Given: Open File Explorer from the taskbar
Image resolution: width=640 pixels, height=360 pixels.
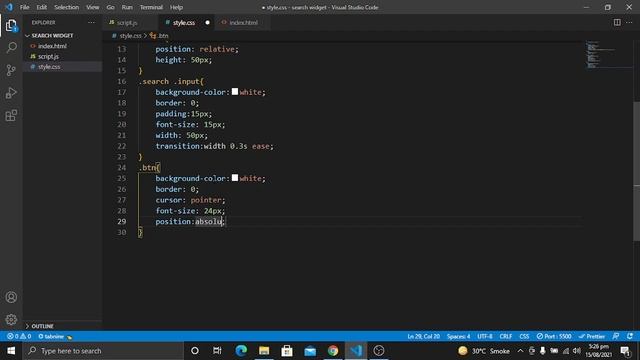Looking at the screenshot, I should point(264,351).
